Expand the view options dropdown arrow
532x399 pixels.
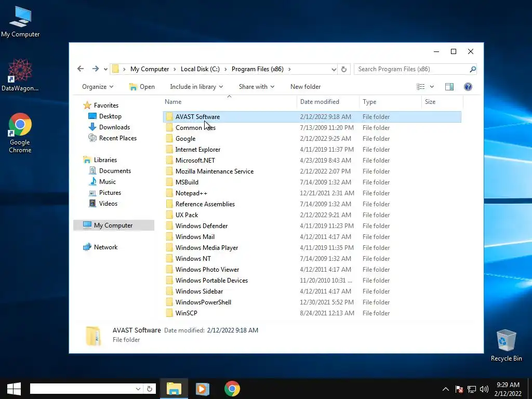(x=432, y=87)
